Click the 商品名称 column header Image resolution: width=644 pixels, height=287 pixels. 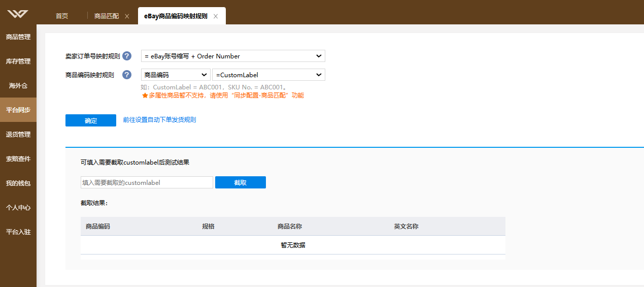tap(290, 226)
